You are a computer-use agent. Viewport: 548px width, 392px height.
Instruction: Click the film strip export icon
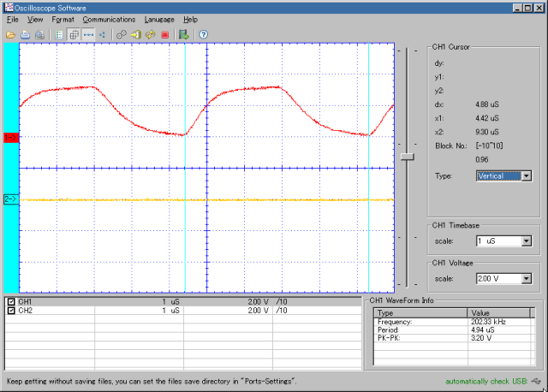click(x=184, y=34)
